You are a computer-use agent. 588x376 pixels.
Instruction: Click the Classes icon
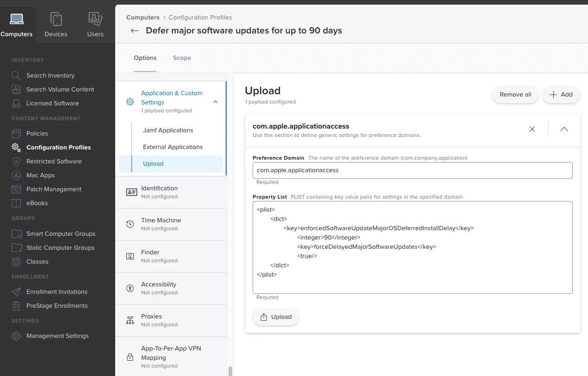tap(16, 261)
